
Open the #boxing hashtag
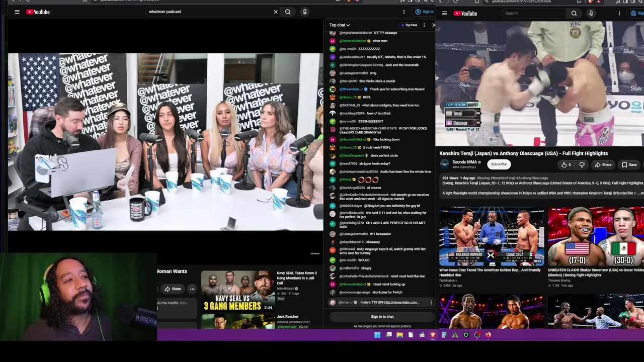[483, 178]
